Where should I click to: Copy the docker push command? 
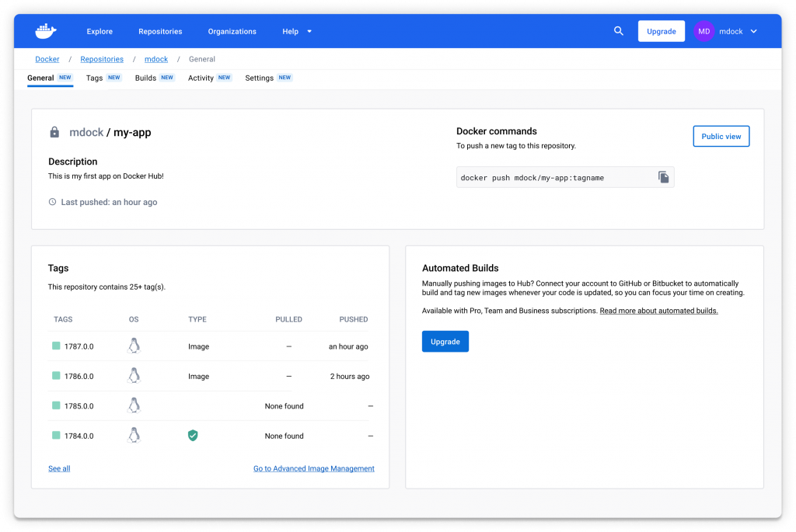click(x=663, y=177)
